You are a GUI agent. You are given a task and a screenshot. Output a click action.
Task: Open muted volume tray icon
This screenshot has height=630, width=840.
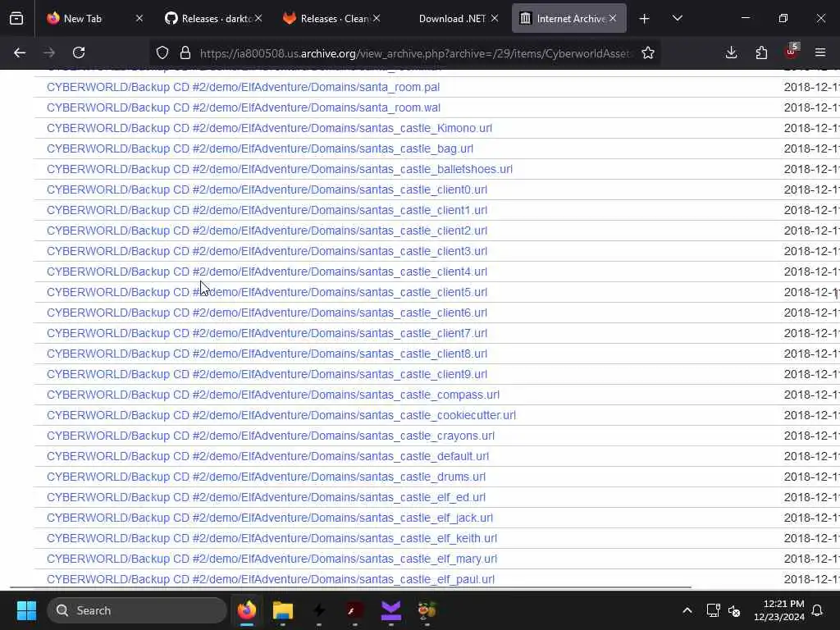point(734,610)
